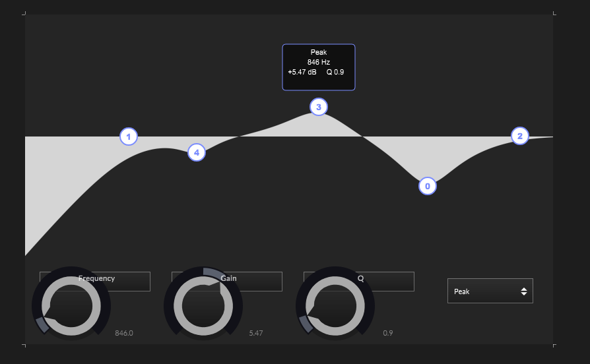Click the 846.0 frequency value readout
The width and height of the screenshot is (590, 364).
123,333
